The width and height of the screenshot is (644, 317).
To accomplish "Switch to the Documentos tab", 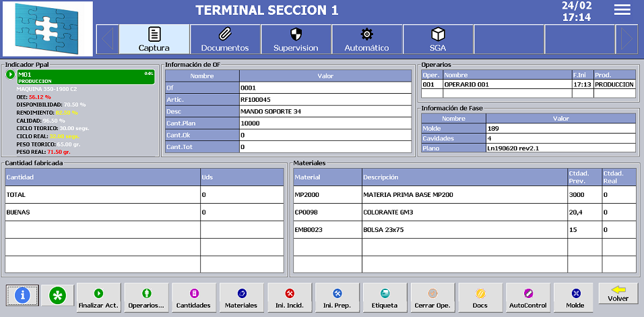I will click(225, 39).
